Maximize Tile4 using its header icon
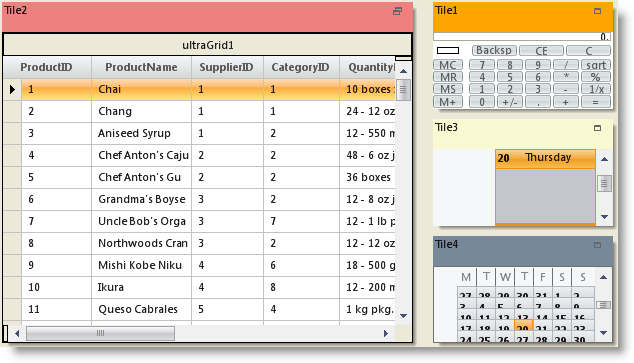 [597, 245]
